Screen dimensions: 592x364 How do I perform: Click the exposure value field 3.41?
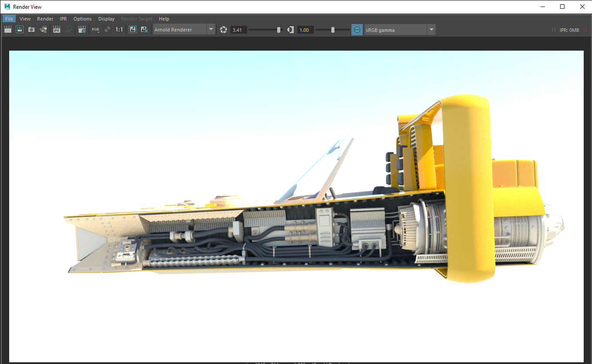coord(239,30)
